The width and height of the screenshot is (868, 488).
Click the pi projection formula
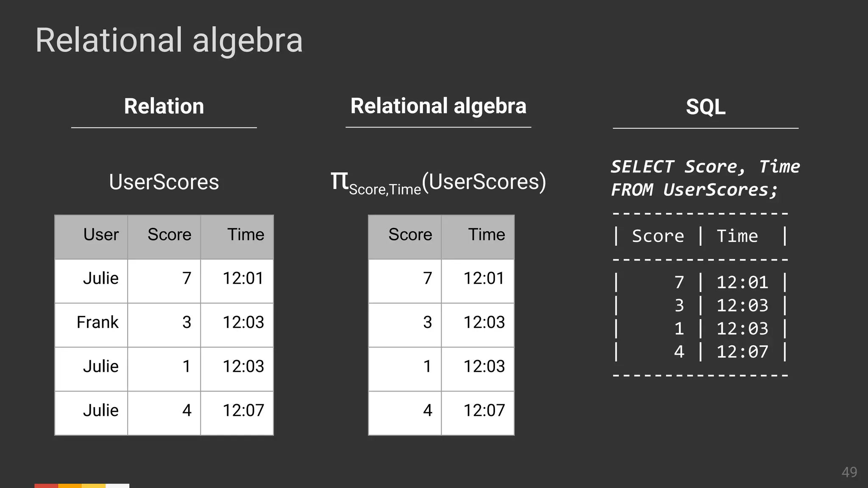[438, 183]
